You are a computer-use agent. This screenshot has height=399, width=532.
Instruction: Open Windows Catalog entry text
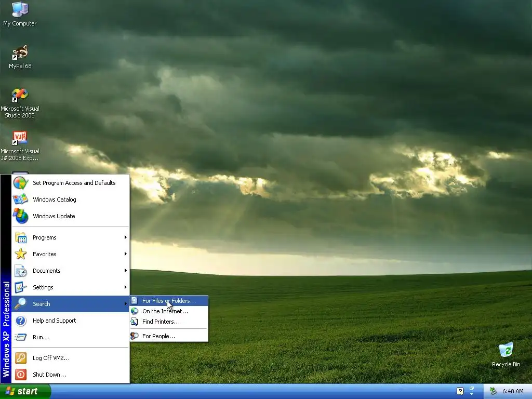coord(54,199)
